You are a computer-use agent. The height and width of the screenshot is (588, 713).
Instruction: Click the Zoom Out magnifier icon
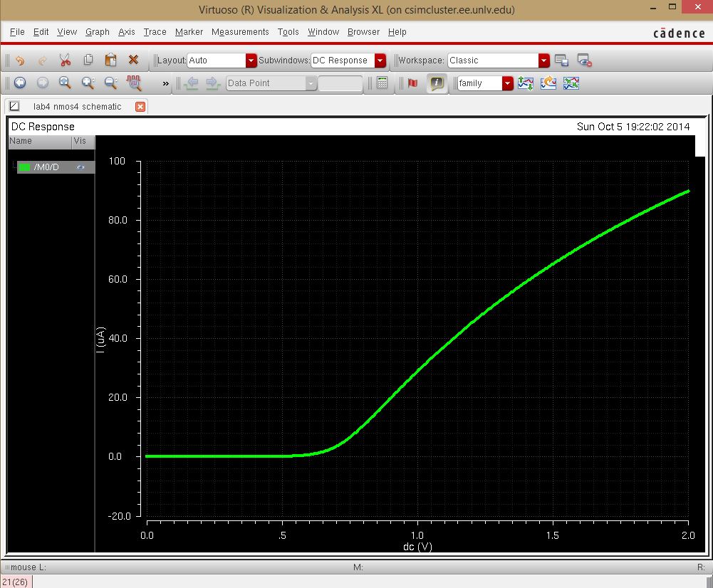(x=110, y=83)
